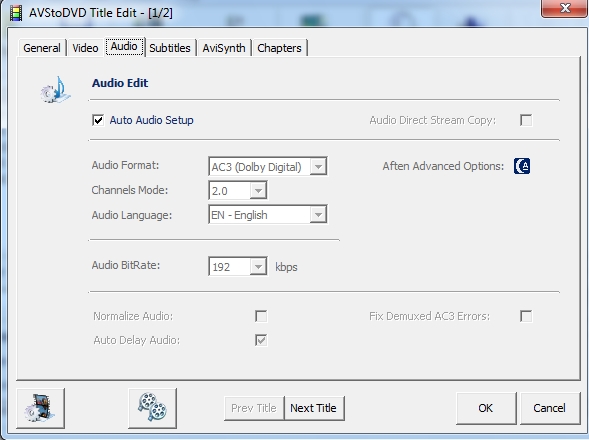Screen dimensions: 589x440
Task: Click the Audio Language label
Action: (132, 215)
